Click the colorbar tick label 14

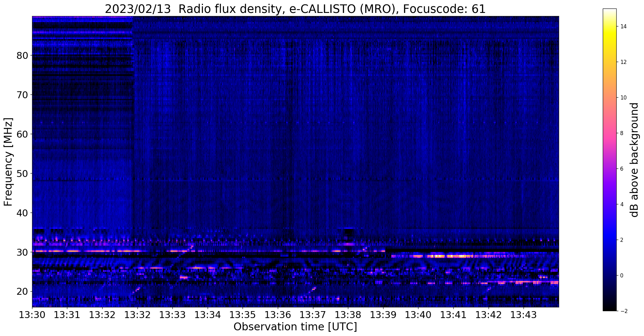pos(623,26)
